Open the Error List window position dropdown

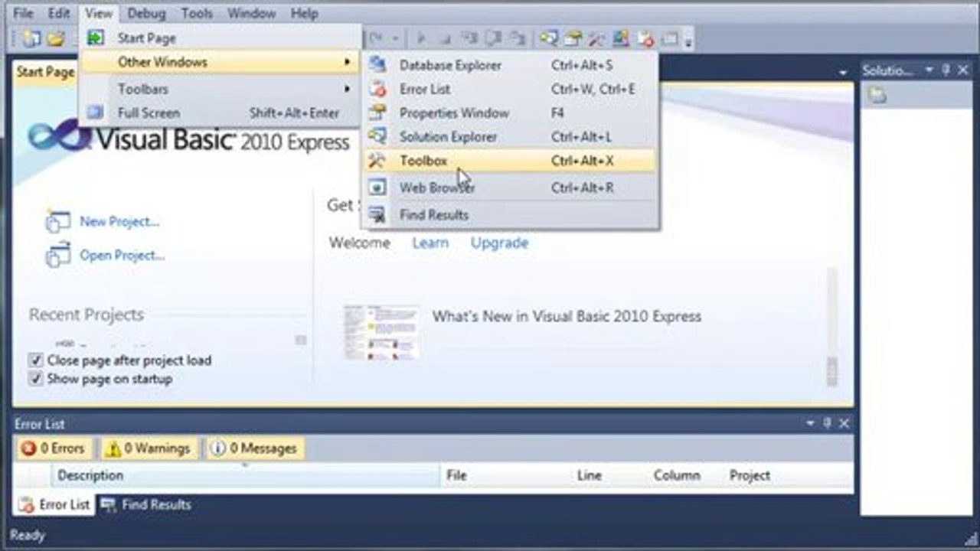coord(810,423)
